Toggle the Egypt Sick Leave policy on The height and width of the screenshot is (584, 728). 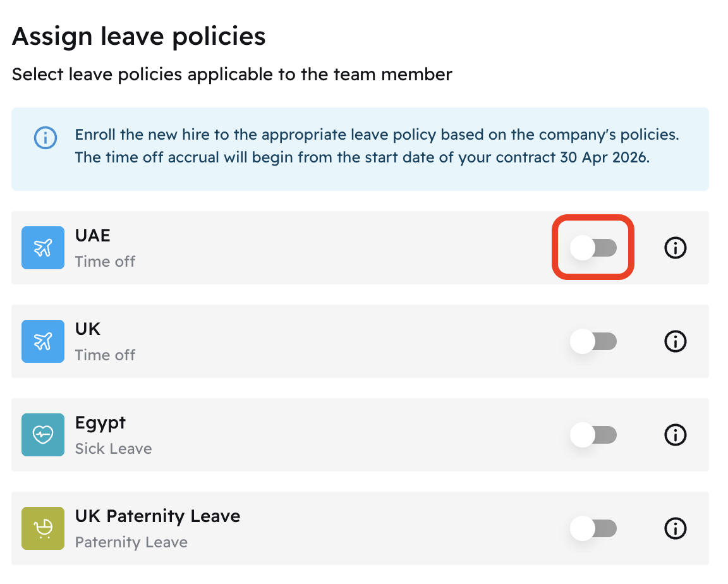(x=593, y=435)
